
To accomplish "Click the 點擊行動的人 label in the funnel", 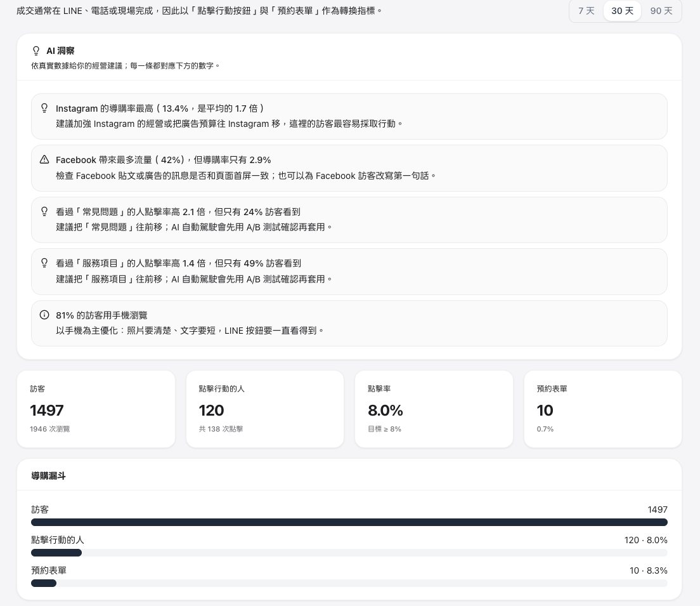I will coord(58,540).
